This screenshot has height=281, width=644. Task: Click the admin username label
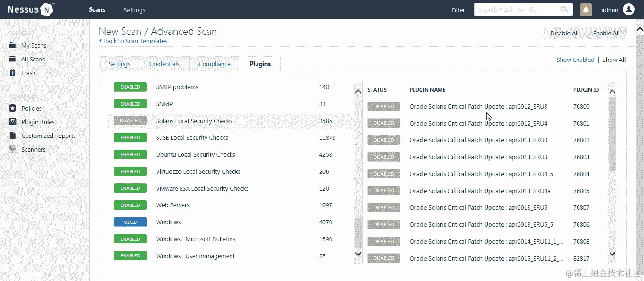point(610,10)
